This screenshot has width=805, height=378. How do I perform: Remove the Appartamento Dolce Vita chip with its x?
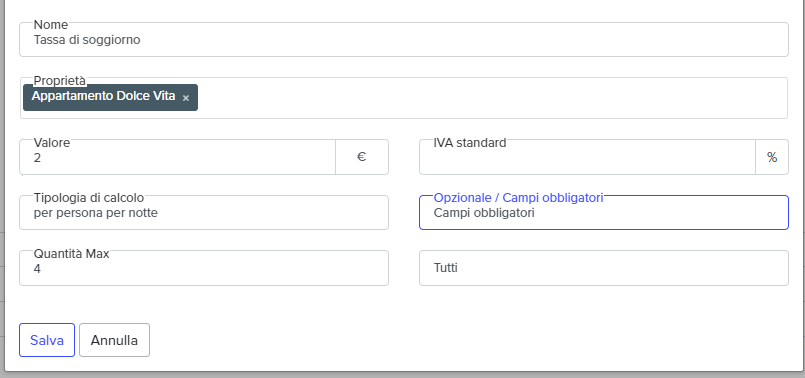click(x=186, y=98)
